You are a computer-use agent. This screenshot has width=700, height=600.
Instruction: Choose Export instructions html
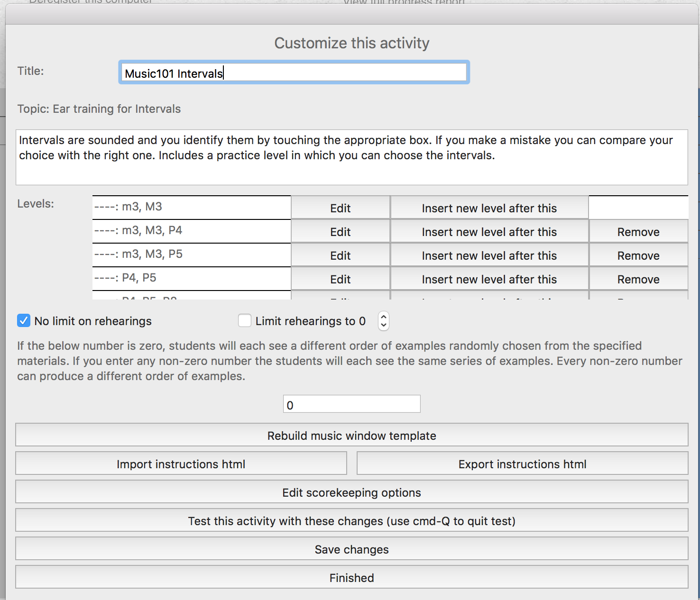[522, 464]
